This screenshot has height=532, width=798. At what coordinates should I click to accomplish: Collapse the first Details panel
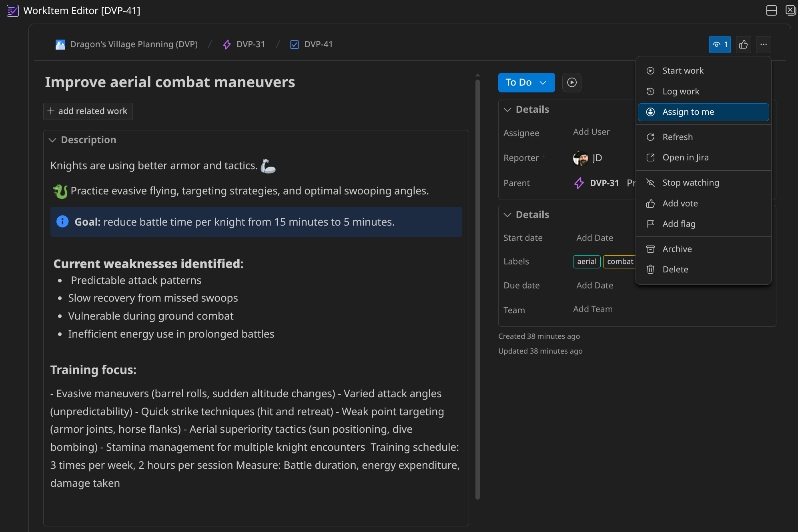507,109
